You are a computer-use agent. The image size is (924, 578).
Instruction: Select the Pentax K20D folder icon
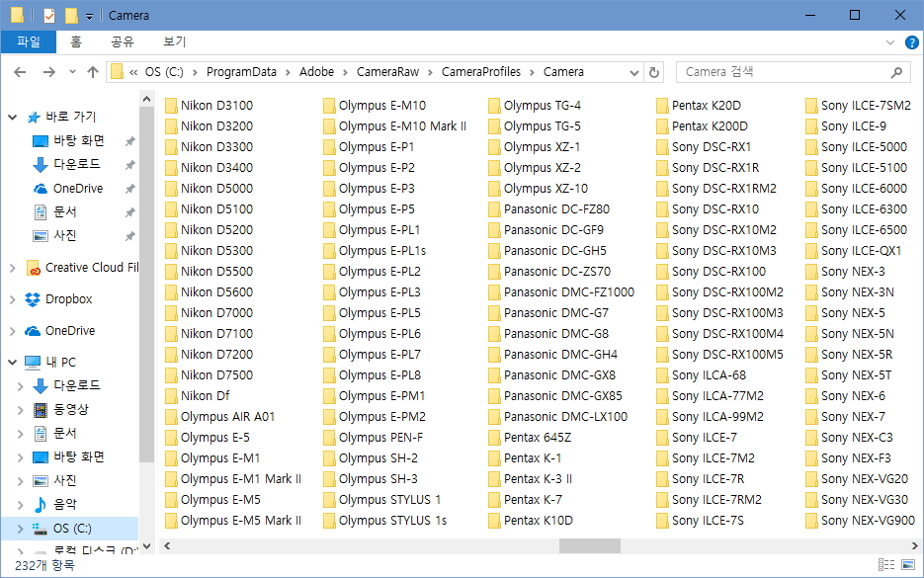click(662, 106)
